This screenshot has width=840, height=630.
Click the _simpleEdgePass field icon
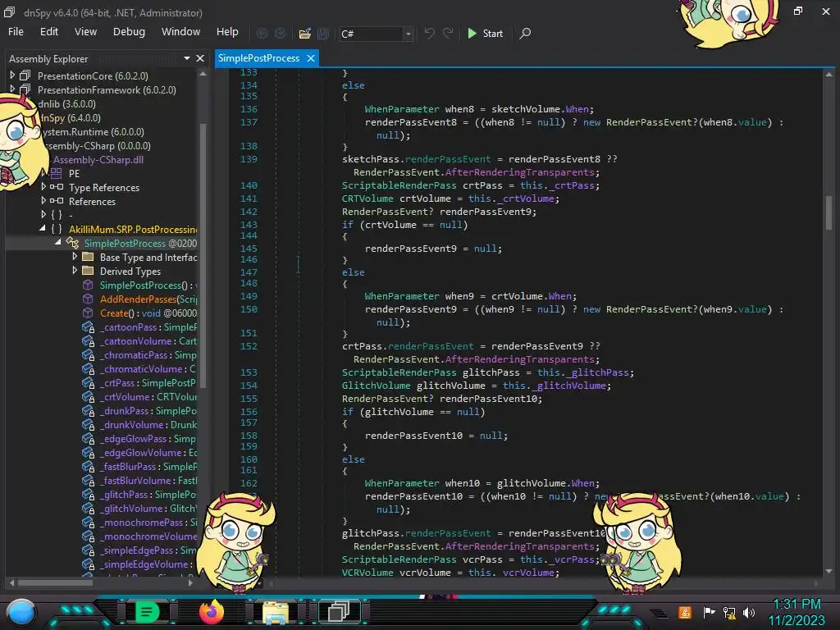pos(88,550)
